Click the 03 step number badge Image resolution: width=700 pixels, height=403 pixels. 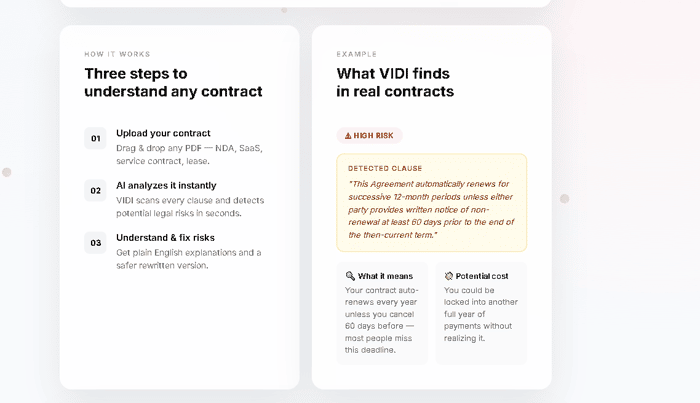tap(95, 243)
